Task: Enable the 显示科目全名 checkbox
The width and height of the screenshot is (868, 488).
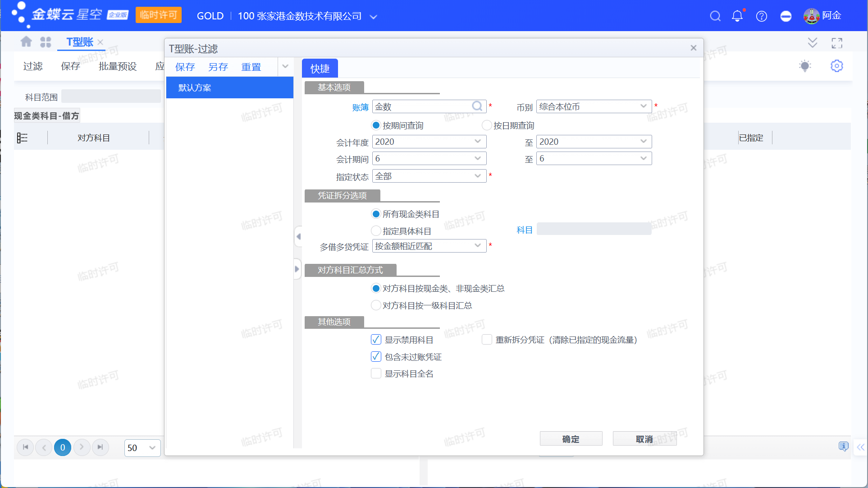Action: pyautogui.click(x=376, y=373)
